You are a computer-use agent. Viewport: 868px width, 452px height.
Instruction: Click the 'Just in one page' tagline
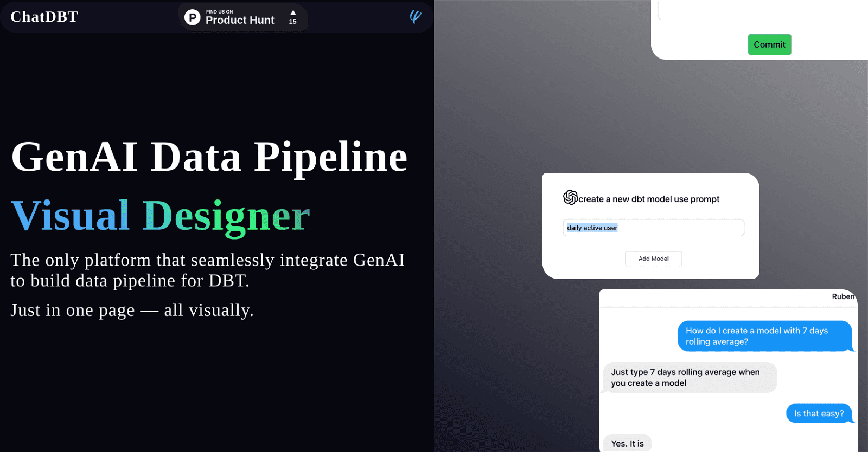pos(132,310)
